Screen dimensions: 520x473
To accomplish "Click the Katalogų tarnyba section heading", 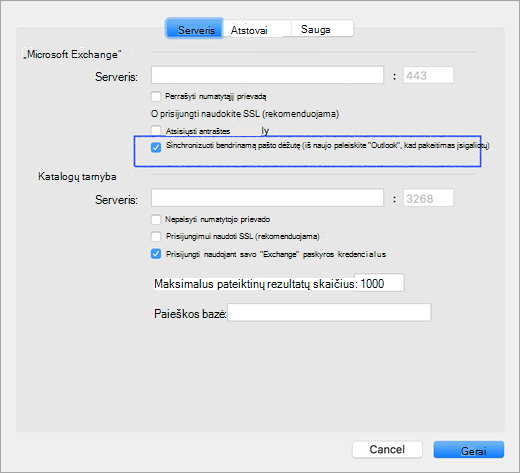I will [x=77, y=176].
